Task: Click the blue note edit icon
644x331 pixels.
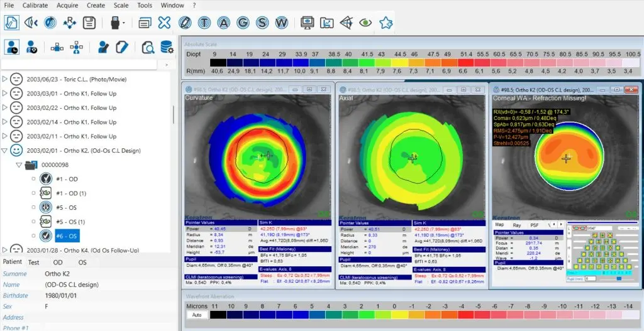Action: [122, 47]
